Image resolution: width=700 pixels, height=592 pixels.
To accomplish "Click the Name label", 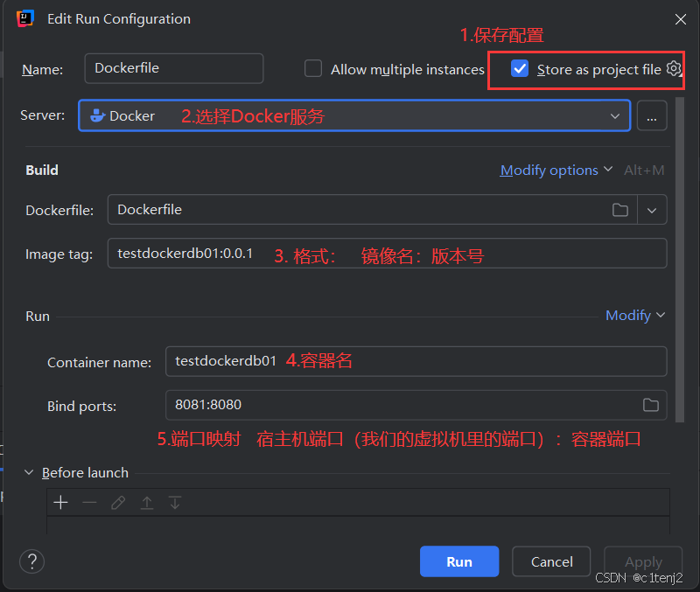I will 42,70.
